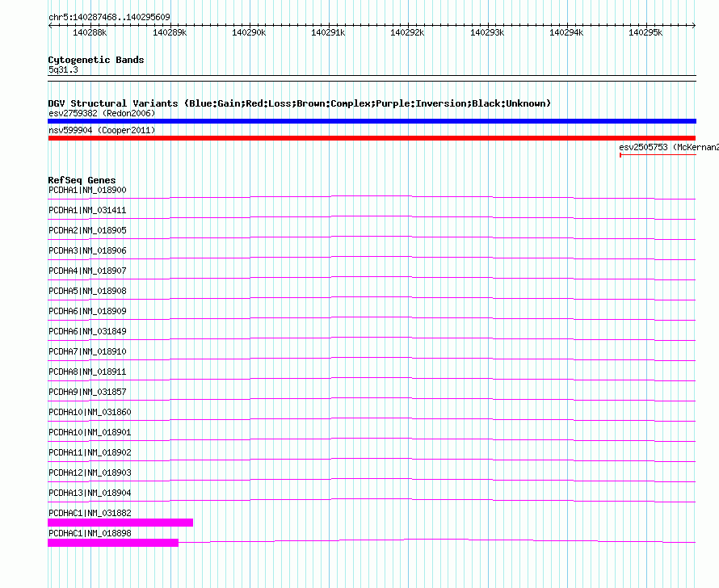Select transcript PCDHA9|NM_031857
This screenshot has height=588, width=719.
[87, 392]
